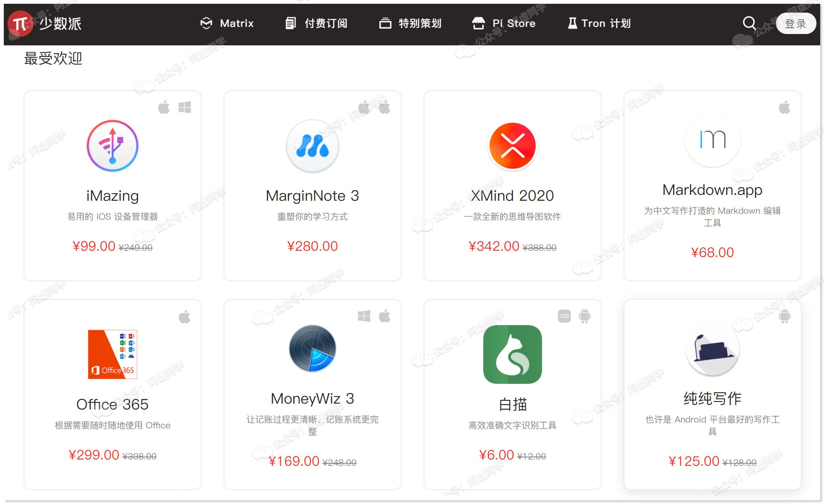Click the Android icon on 白描 card
Screen dimensions: 824x504
(584, 316)
